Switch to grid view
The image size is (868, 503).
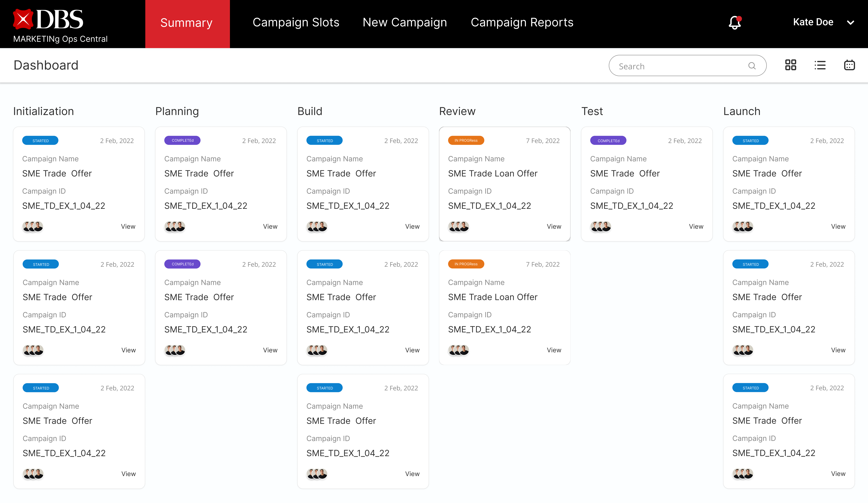(x=790, y=65)
